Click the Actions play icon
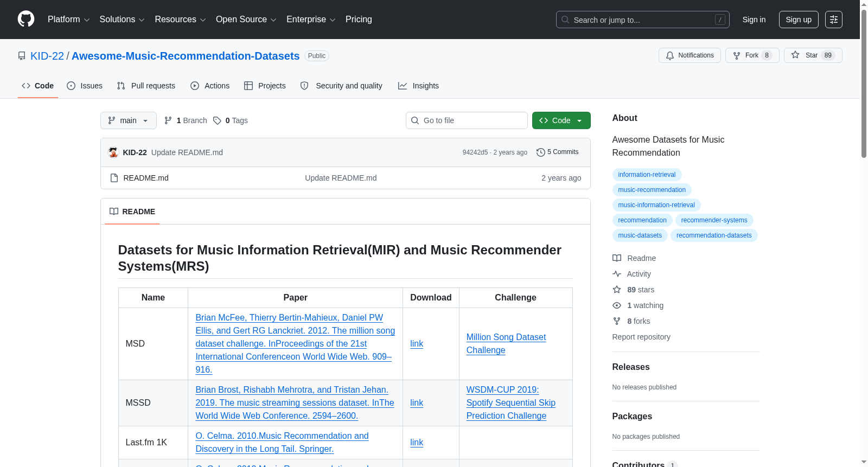This screenshot has height=467, width=868. [x=195, y=86]
